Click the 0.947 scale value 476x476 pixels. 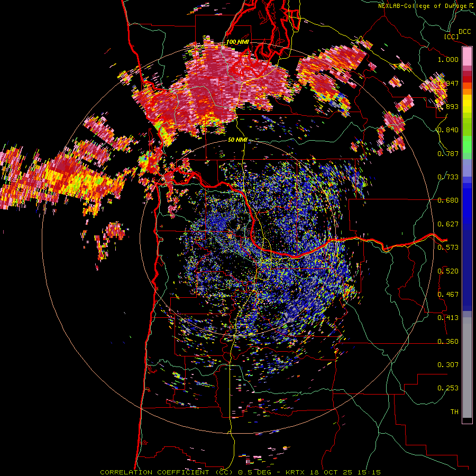click(448, 83)
